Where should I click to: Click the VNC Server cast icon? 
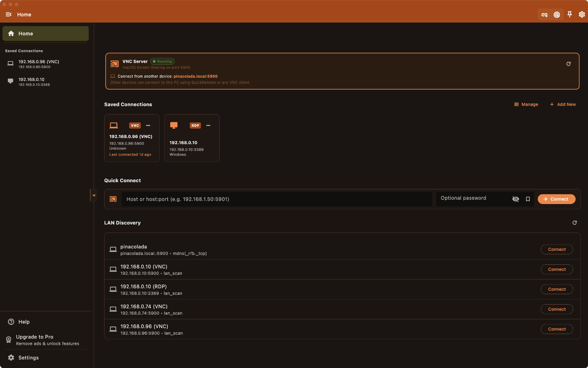coord(115,64)
